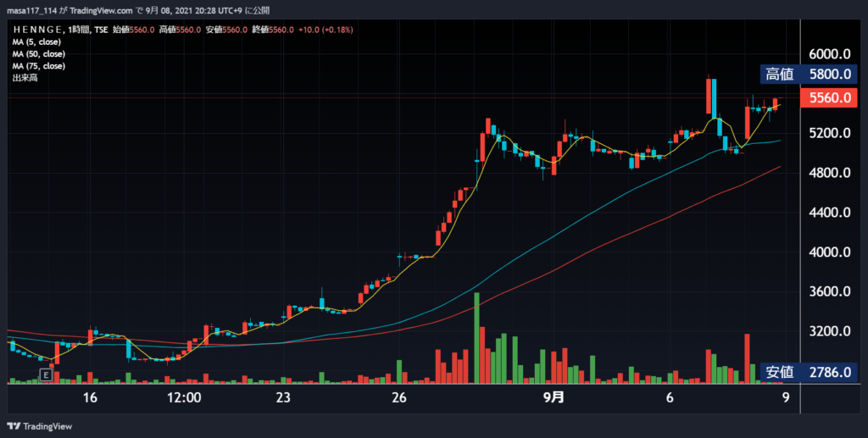868x438 pixels.
Task: Click the +10.0 (+0.18%) change value
Action: pos(325,30)
